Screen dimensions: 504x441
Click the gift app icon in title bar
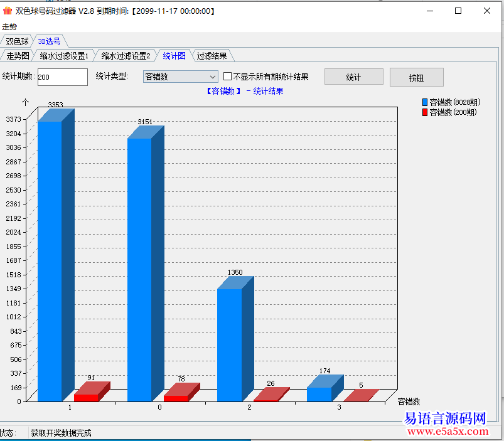pyautogui.click(x=8, y=11)
